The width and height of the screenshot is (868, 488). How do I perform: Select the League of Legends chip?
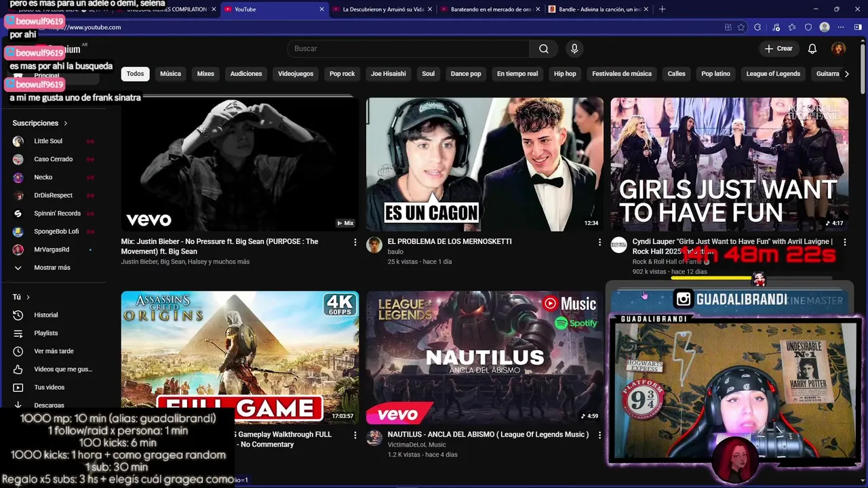pos(773,74)
